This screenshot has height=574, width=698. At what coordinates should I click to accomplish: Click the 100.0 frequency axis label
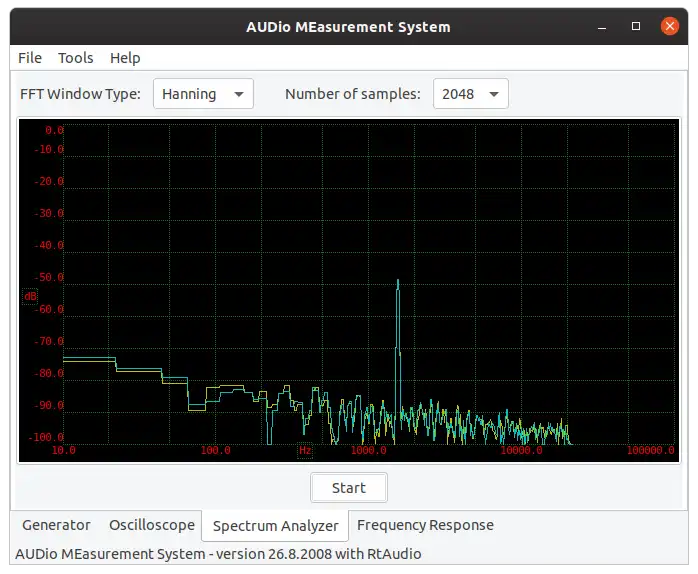click(x=215, y=450)
